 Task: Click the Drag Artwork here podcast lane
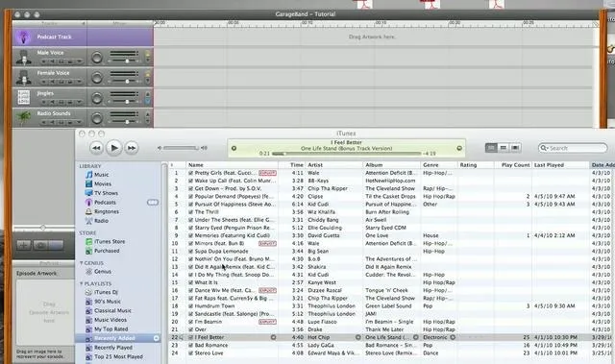point(372,36)
